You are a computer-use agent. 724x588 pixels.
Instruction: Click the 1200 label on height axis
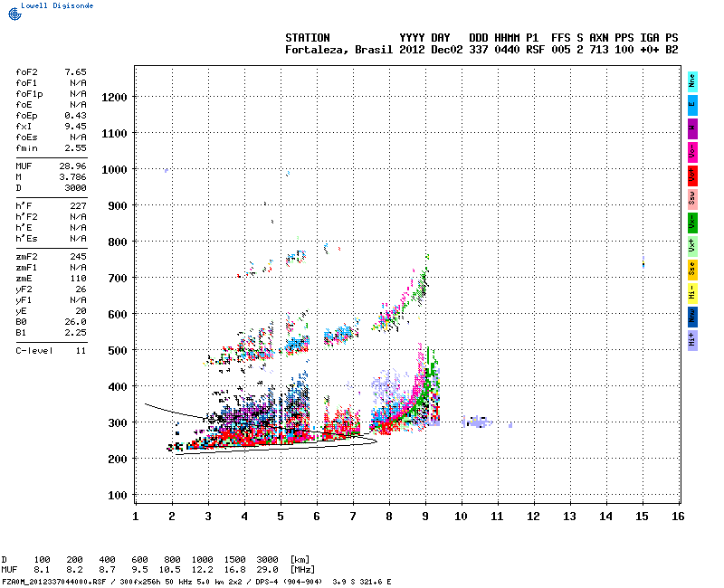click(x=114, y=98)
